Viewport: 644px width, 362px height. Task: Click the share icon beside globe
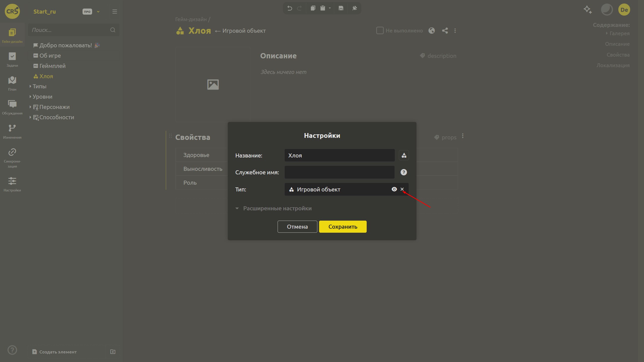tap(445, 30)
